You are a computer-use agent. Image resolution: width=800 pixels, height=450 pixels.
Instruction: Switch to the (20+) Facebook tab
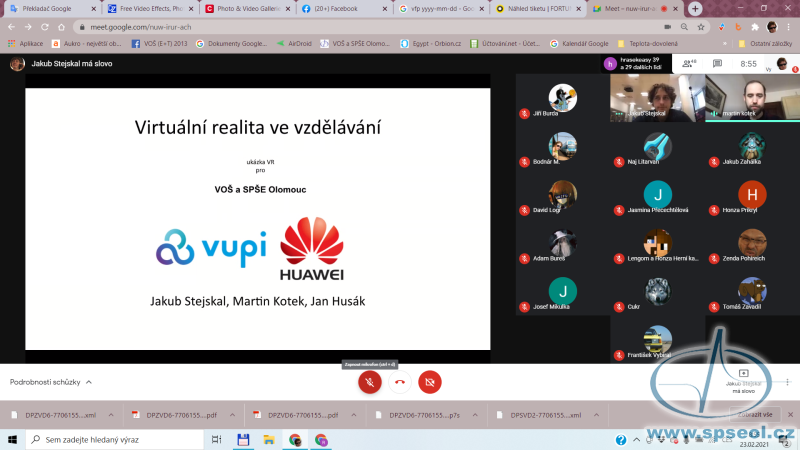click(x=345, y=9)
